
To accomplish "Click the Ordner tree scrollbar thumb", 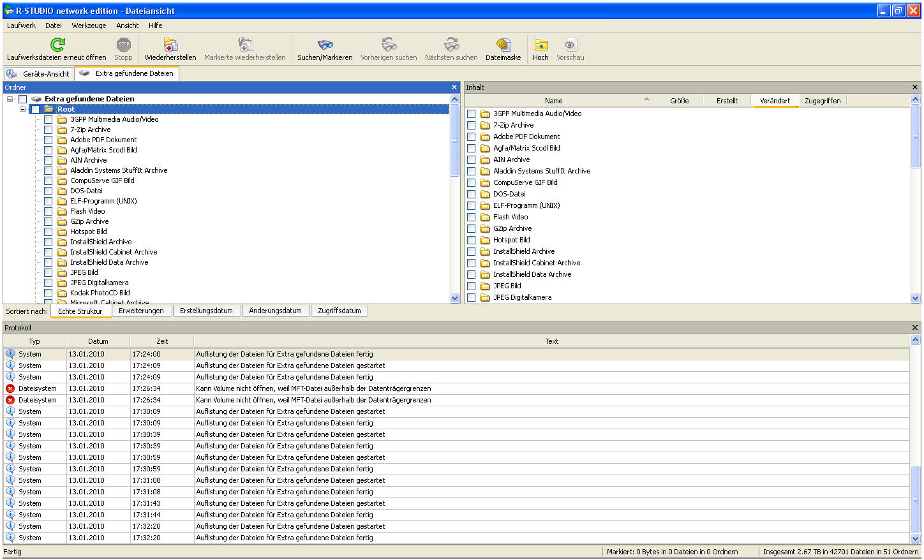I will point(454,140).
